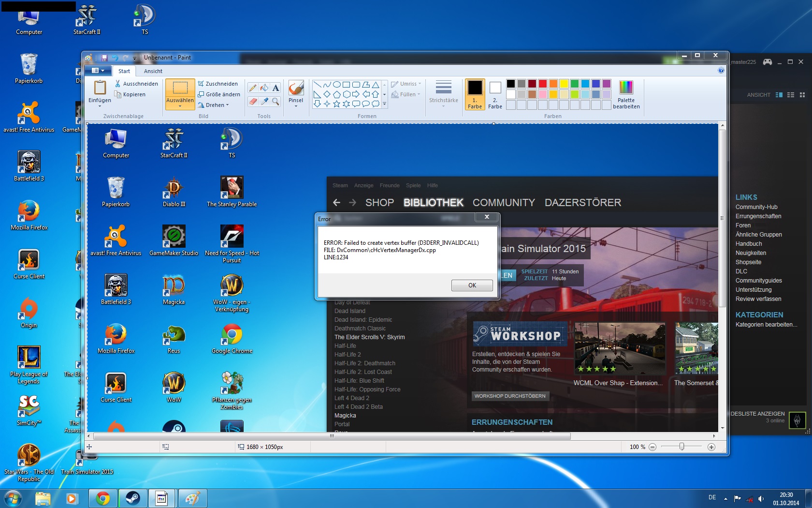Select the Pencil tool in Paint

coord(252,88)
